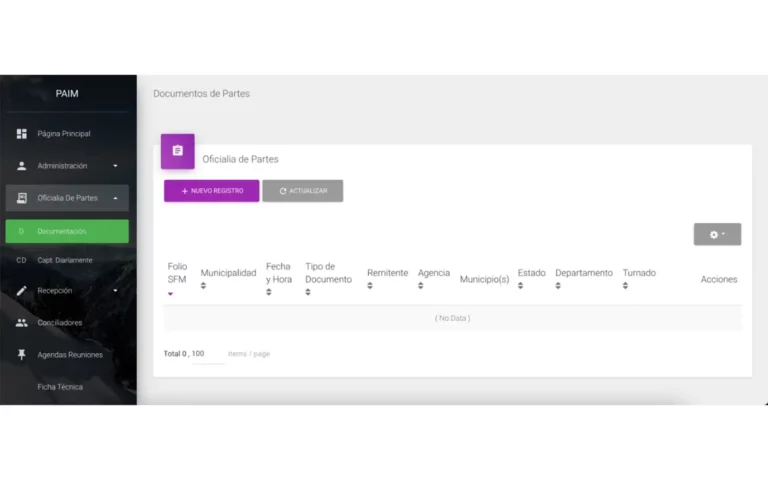Click the Administración person icon
The height and width of the screenshot is (480, 768).
tap(22, 166)
